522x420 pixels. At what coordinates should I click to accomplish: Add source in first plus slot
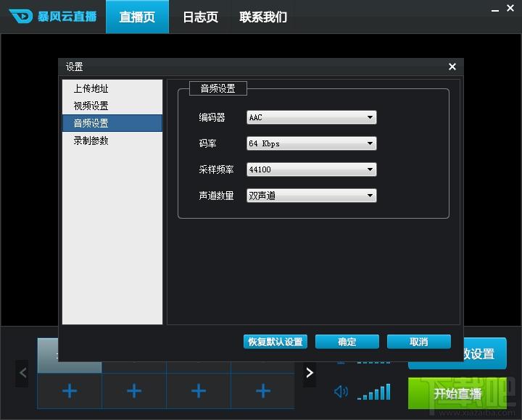pyautogui.click(x=70, y=391)
